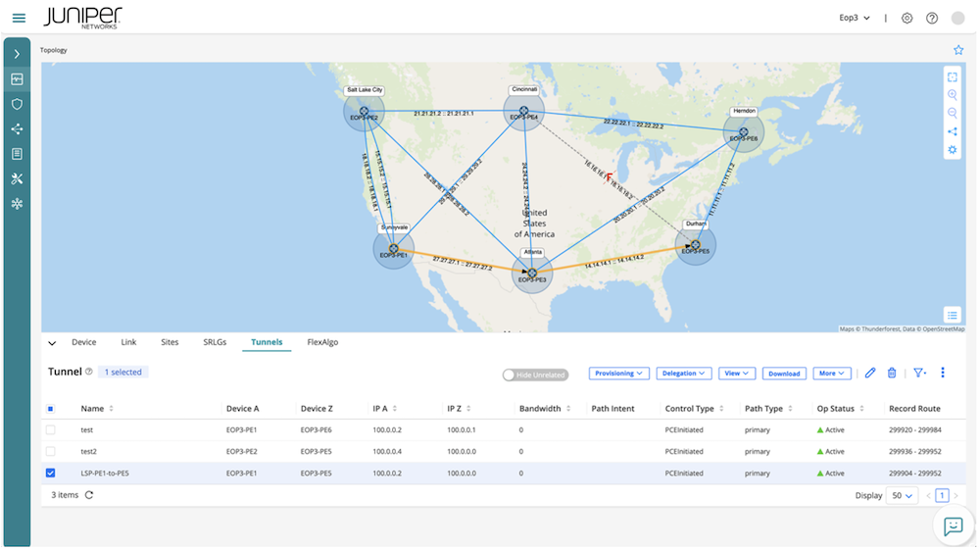Viewport: 980px width, 550px height.
Task: Uncheck the LSP-PE1-to-PE5 tunnel row
Action: 51,474
